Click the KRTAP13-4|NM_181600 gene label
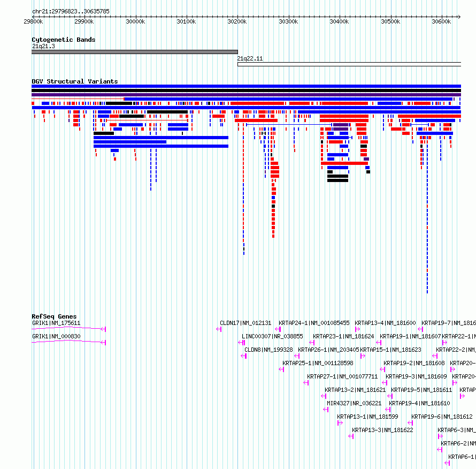Image resolution: width=476 pixels, height=469 pixels. [x=385, y=323]
